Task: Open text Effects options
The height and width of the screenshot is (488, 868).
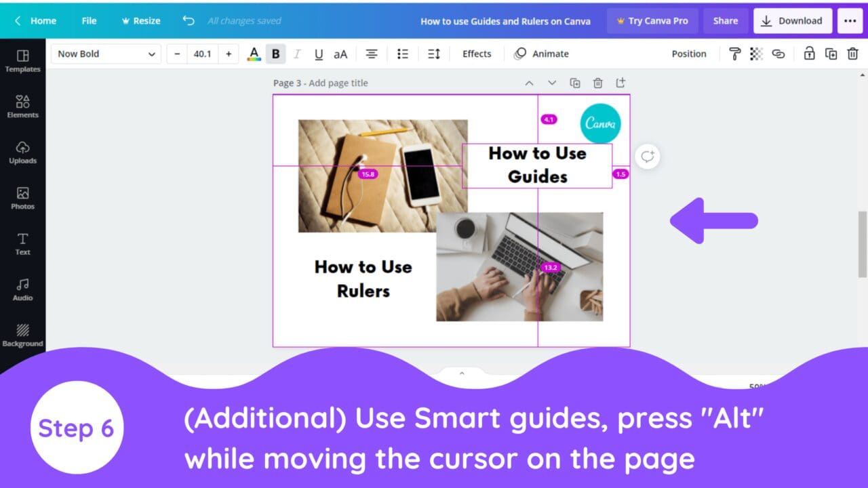Action: [x=477, y=54]
